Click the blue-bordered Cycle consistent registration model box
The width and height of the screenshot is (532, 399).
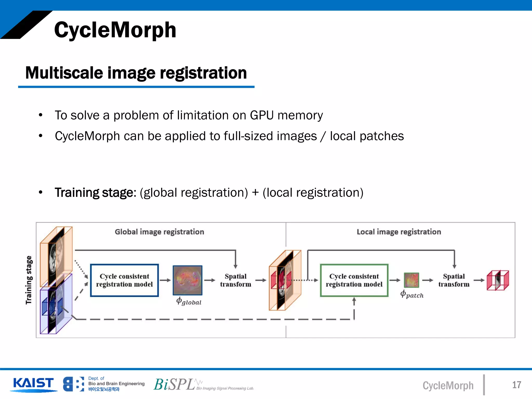click(124, 280)
